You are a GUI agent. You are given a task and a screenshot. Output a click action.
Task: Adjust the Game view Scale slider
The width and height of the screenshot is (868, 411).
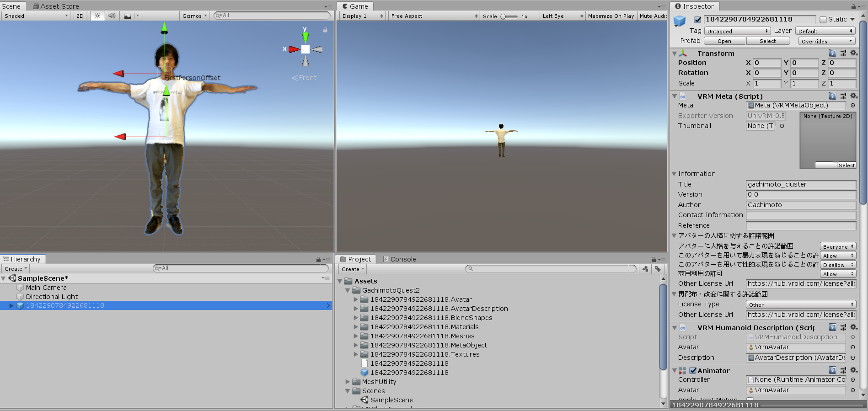pos(509,16)
